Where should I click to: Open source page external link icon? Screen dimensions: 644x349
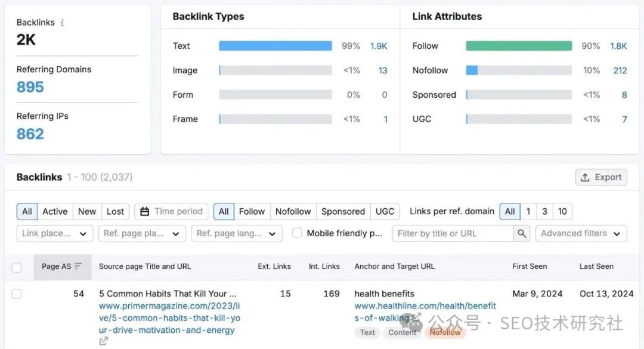[x=104, y=341]
